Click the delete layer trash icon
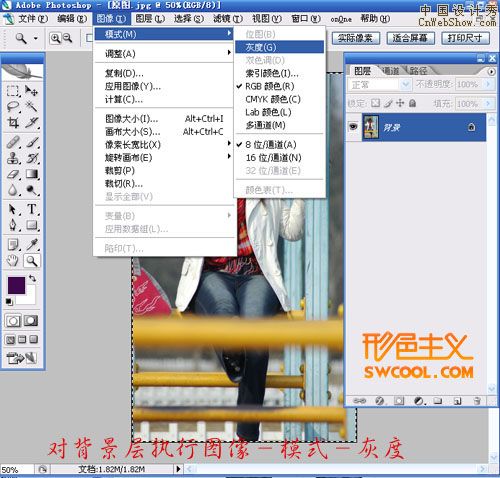This screenshot has width=500, height=478. 477,400
